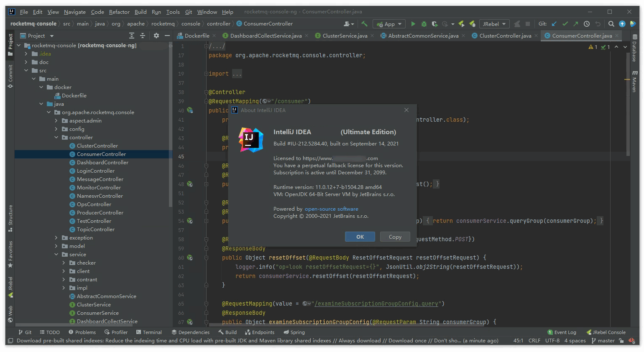
Task: Click the UTF-8 encoding status item
Action: [552, 341]
